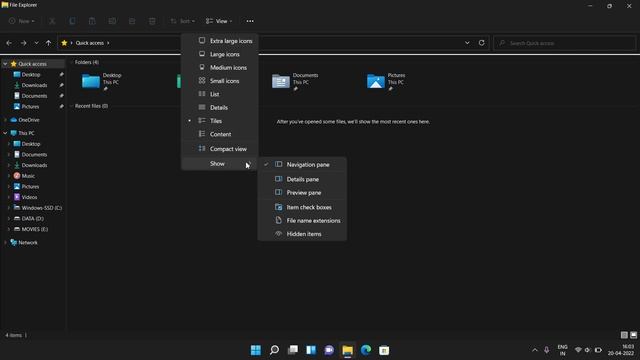The width and height of the screenshot is (640, 360).
Task: Open address bar history dropdown
Action: tap(467, 43)
